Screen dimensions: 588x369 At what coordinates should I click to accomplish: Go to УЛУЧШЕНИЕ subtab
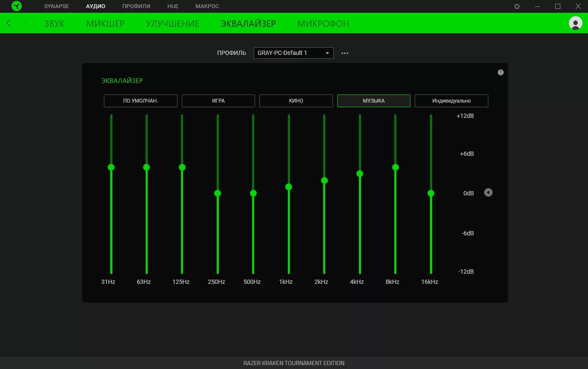point(172,23)
